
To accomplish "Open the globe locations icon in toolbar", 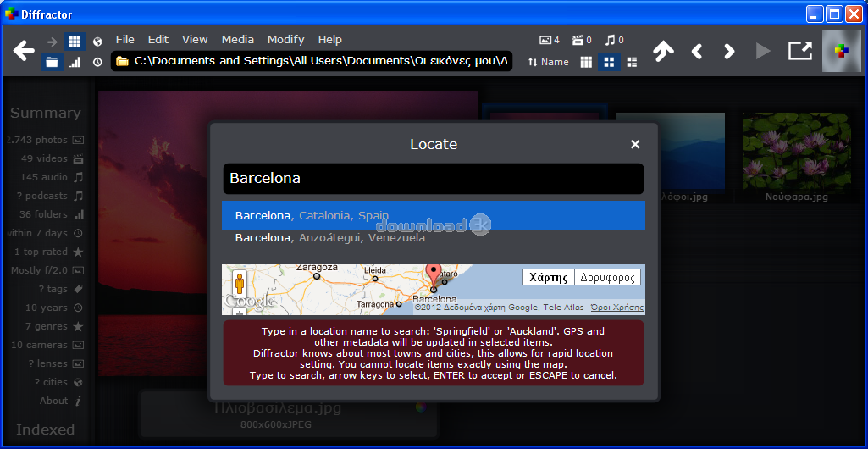I will point(97,41).
